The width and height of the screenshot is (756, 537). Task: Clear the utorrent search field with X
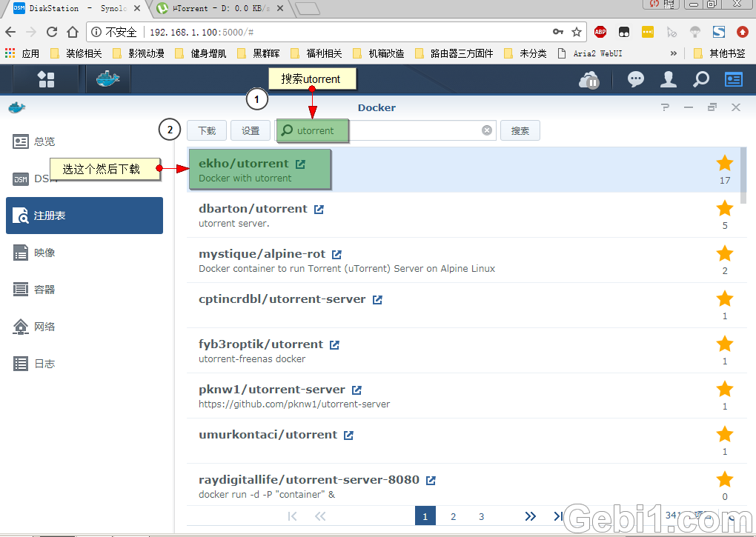click(x=487, y=130)
